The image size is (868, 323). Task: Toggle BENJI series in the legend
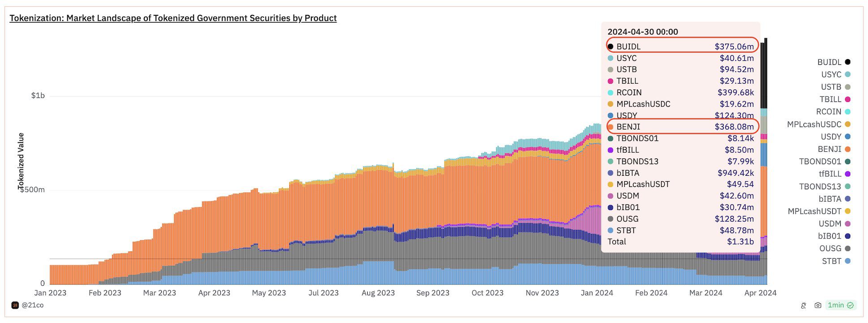point(834,149)
